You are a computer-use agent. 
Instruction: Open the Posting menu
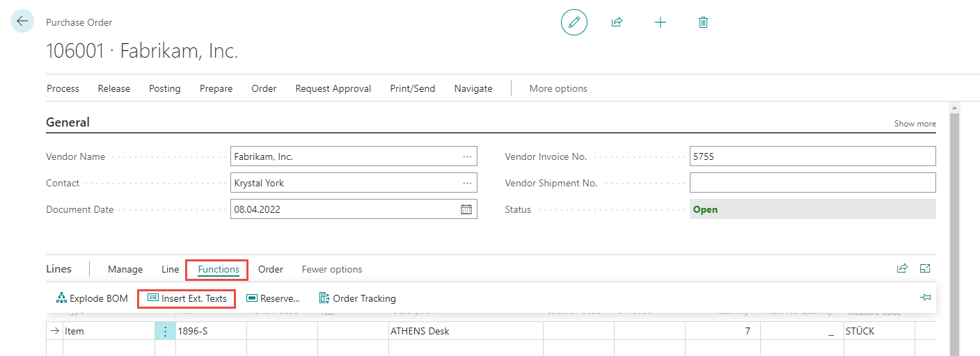pos(164,88)
